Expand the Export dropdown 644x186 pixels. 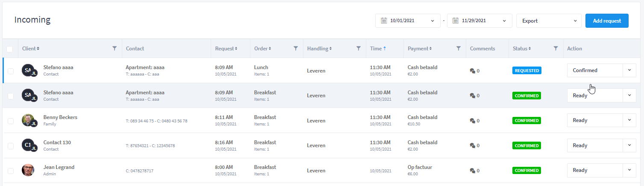549,20
